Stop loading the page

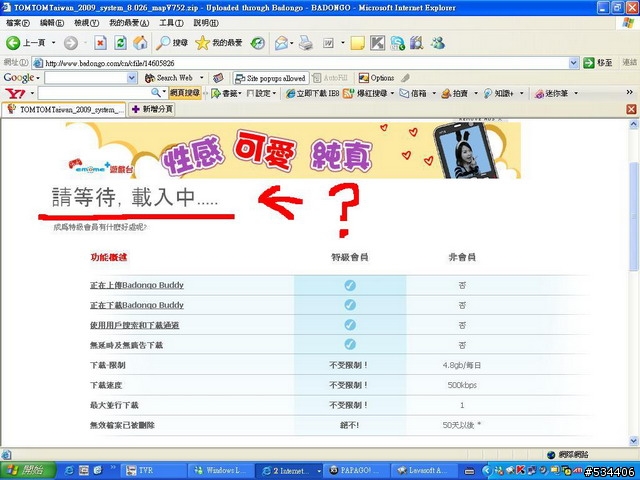click(x=100, y=42)
